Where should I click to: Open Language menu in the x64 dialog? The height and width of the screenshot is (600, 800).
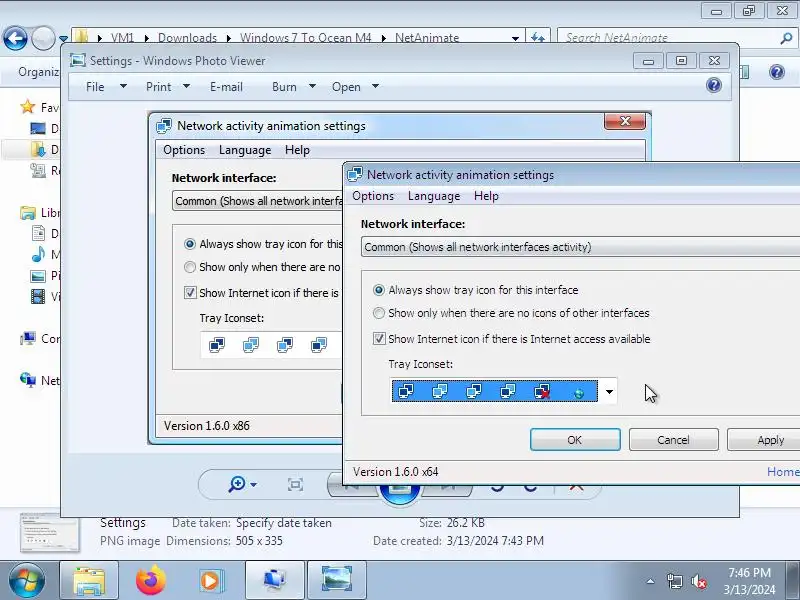click(434, 196)
